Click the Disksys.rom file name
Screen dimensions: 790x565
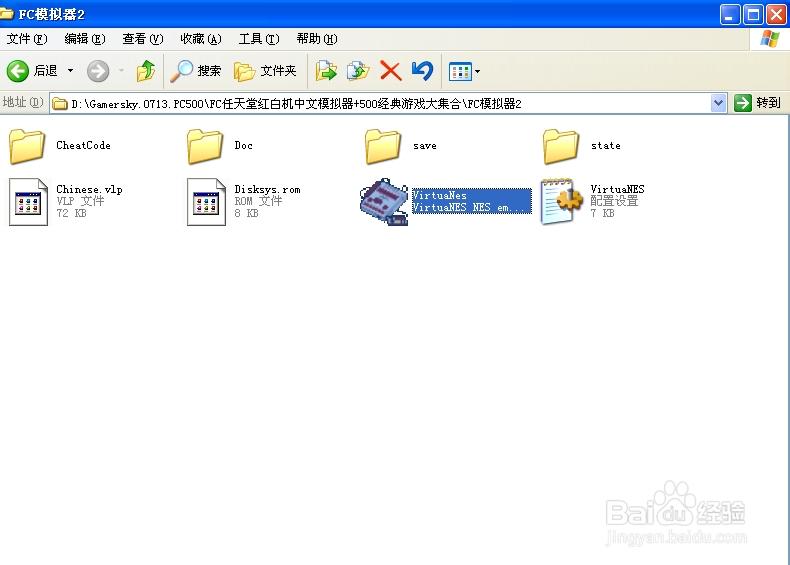pyautogui.click(x=267, y=190)
